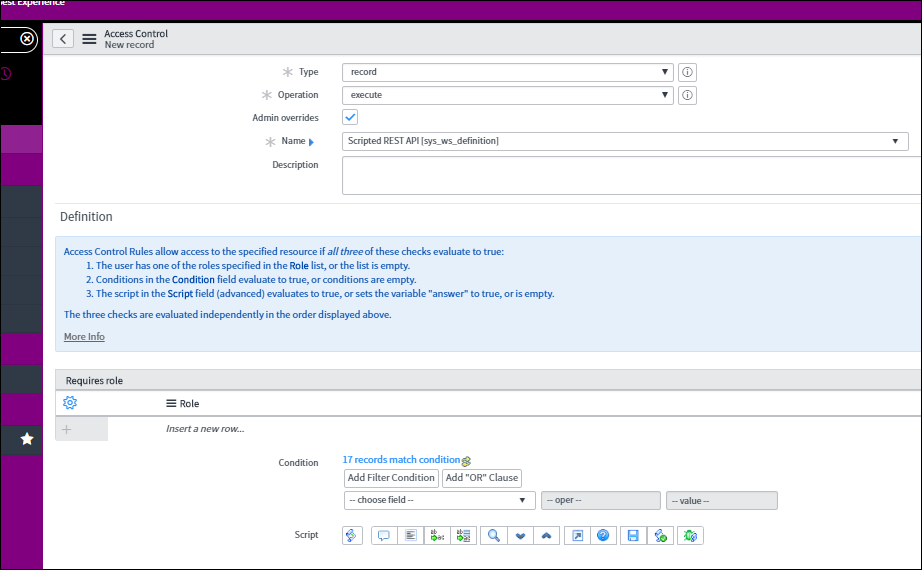The image size is (922, 570).
Task: Click the value condition field
Action: [x=721, y=501]
